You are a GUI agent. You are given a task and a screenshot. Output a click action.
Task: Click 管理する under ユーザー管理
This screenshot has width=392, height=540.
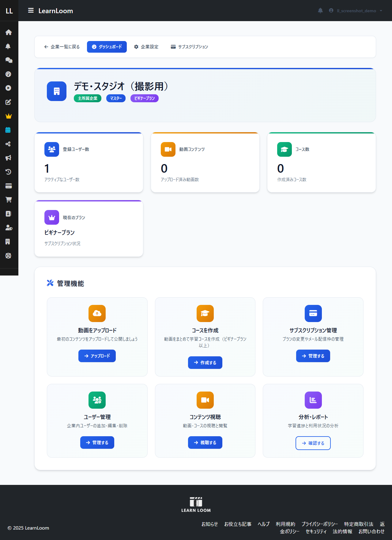point(97,443)
